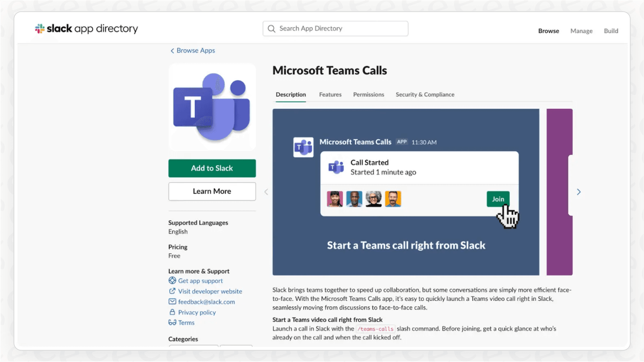Click the magnifying glass search icon
This screenshot has width=644, height=362.
coord(271,28)
